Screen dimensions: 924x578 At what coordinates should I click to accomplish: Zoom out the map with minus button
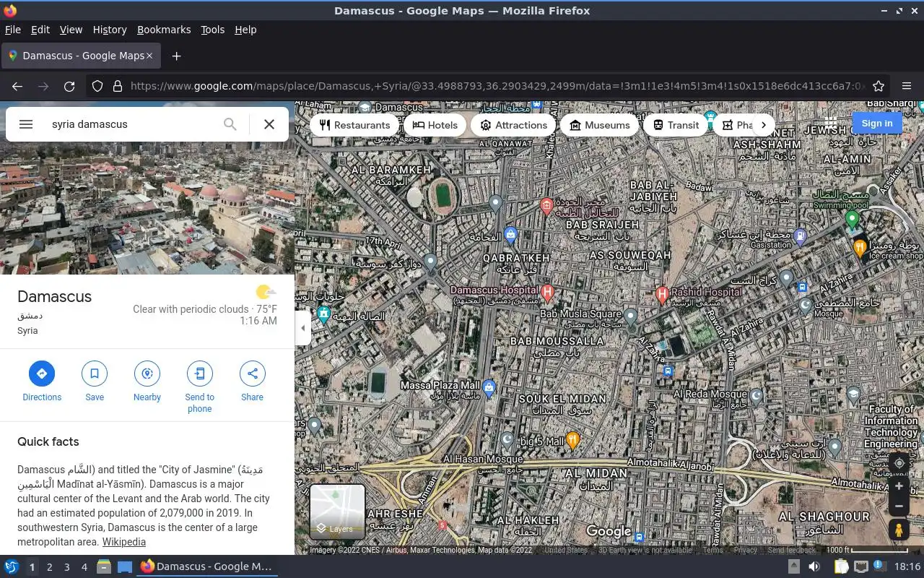(x=899, y=506)
